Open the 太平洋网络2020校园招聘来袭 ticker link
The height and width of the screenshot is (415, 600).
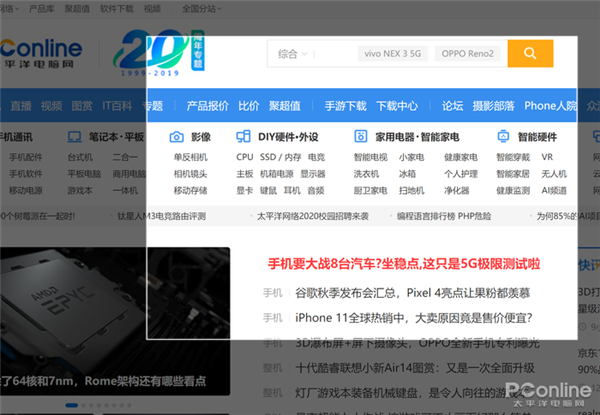tap(313, 216)
